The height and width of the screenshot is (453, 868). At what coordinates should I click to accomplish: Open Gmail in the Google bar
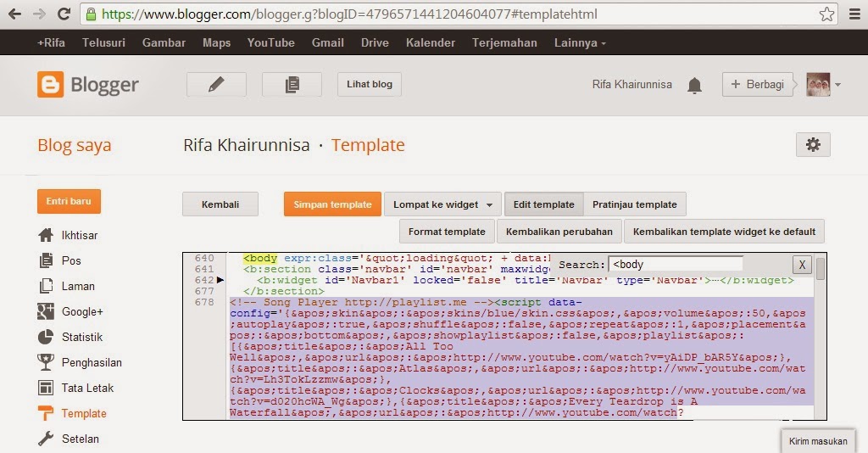(x=328, y=42)
